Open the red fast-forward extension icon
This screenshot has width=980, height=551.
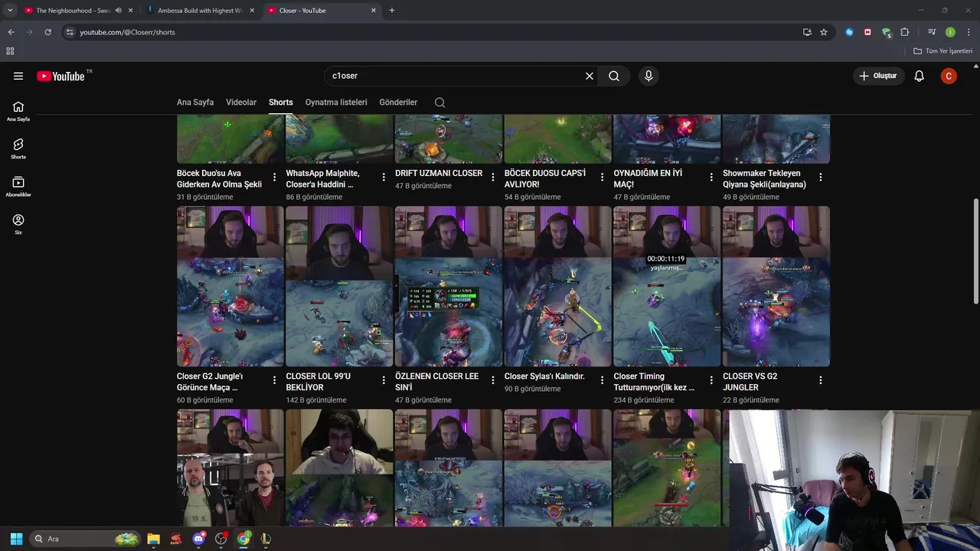click(867, 32)
